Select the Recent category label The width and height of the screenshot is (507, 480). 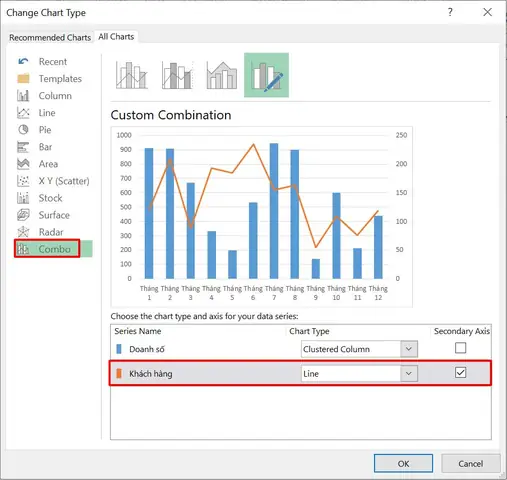click(x=53, y=62)
